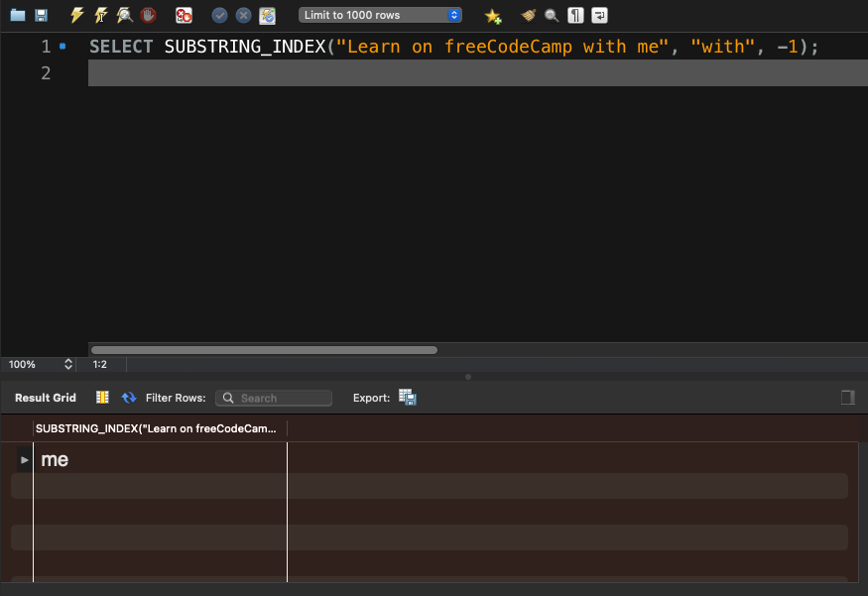This screenshot has width=868, height=596.
Task: Add query to favorites star icon
Action: (x=492, y=16)
